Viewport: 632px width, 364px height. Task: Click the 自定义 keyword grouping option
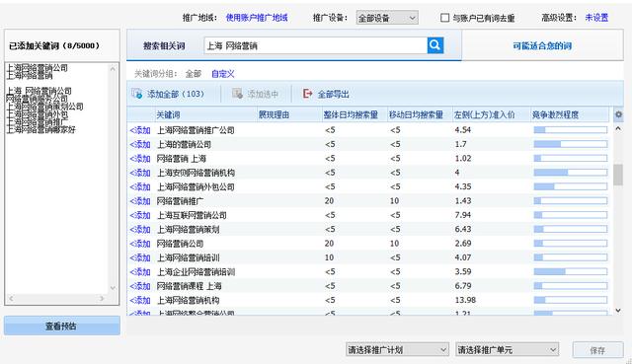coord(222,74)
